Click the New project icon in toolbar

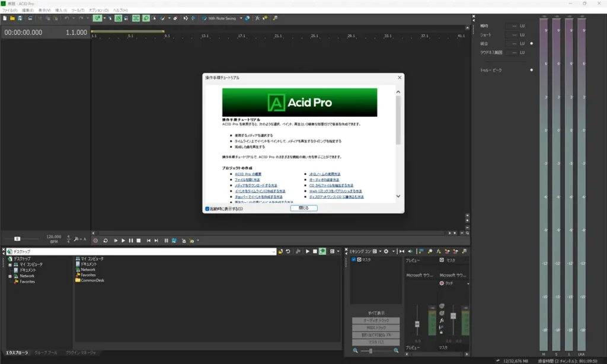click(5, 18)
